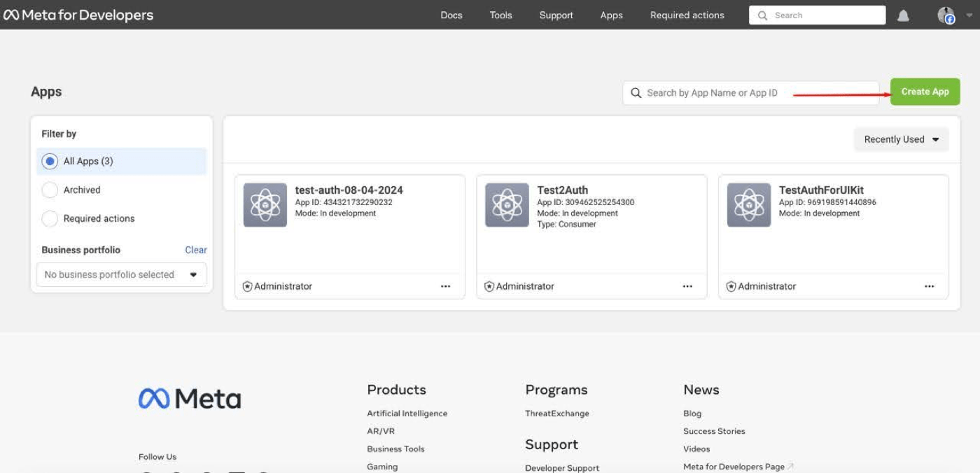Click the Administrator badge icon on TestAuthForUIKit

[731, 286]
